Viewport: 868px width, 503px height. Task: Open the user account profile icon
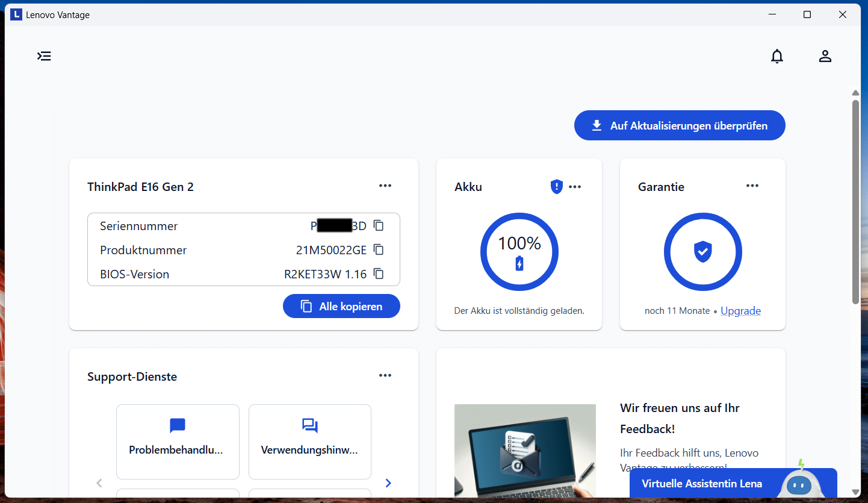click(825, 56)
